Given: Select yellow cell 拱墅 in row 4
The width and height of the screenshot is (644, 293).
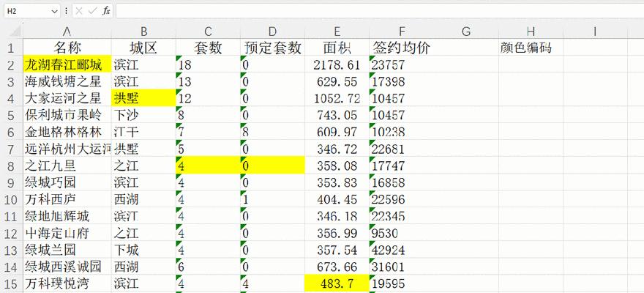Looking at the screenshot, I should pos(143,98).
